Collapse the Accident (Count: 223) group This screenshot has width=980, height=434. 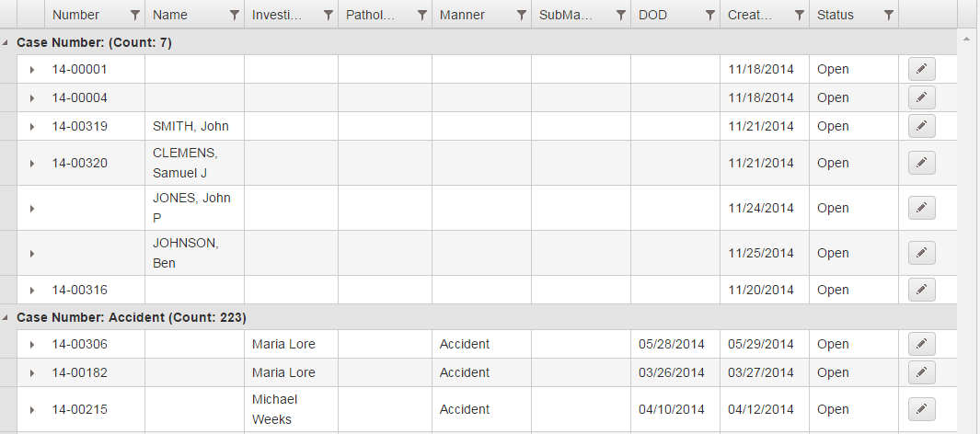click(7, 317)
